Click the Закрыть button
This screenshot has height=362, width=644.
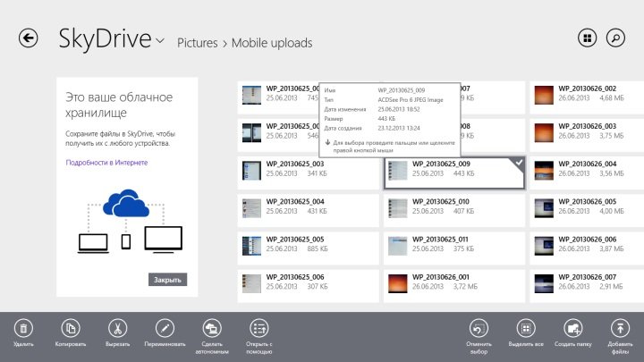pyautogui.click(x=167, y=280)
